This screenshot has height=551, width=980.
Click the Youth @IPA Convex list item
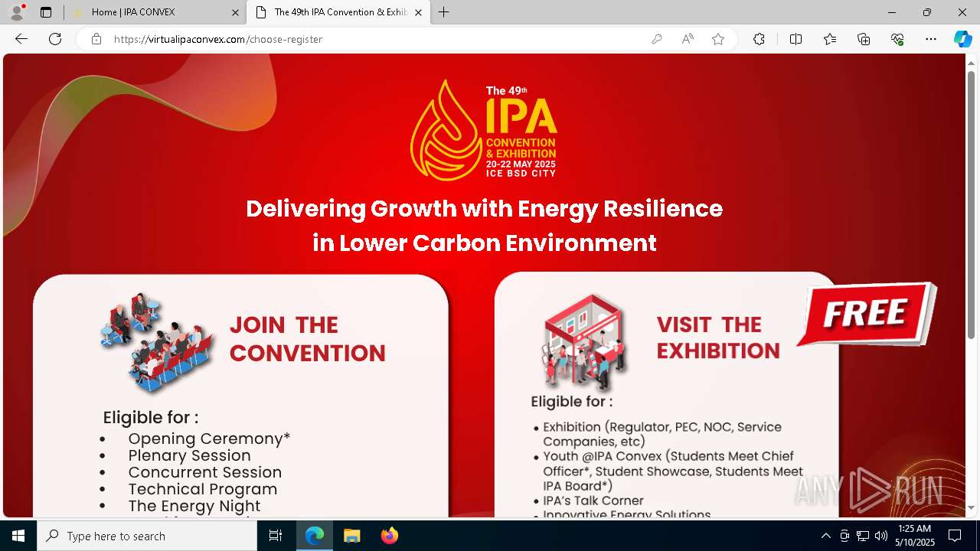point(673,471)
